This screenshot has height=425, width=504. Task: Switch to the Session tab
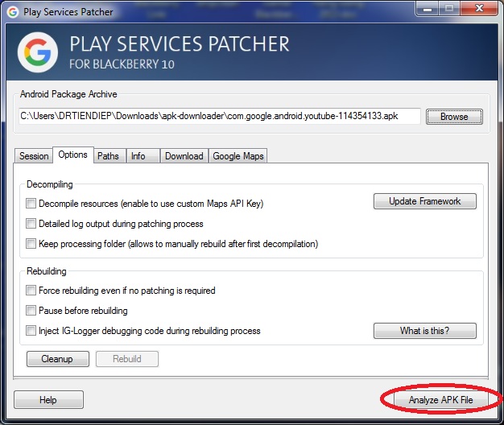point(34,156)
